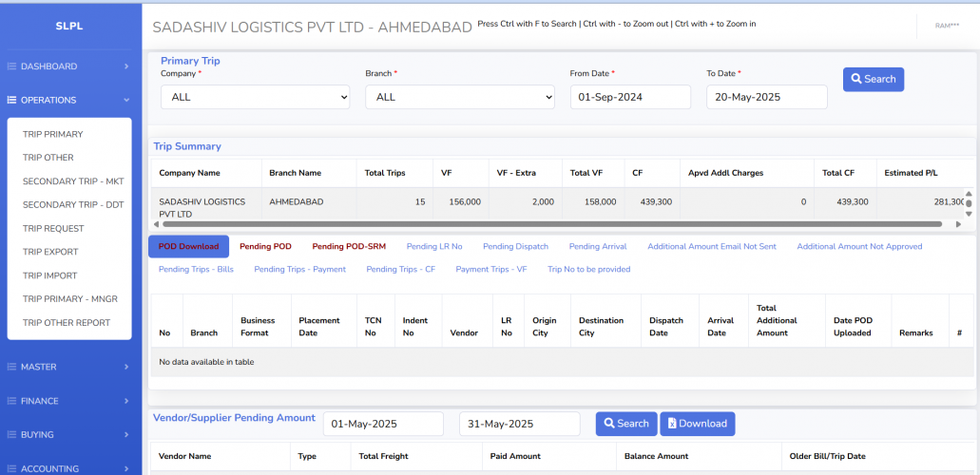Open Additional Amount Email Not Sent tab
This screenshot has width=980, height=475.
click(x=712, y=246)
